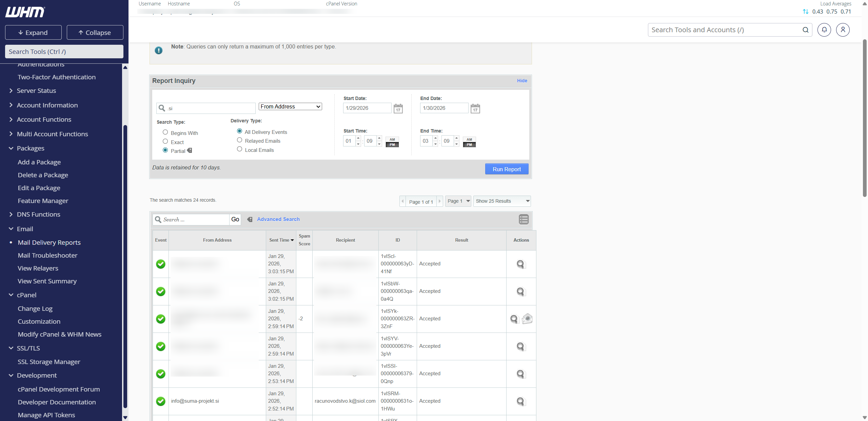
Task: Click the Search Tools and Accounts field
Action: 726,30
